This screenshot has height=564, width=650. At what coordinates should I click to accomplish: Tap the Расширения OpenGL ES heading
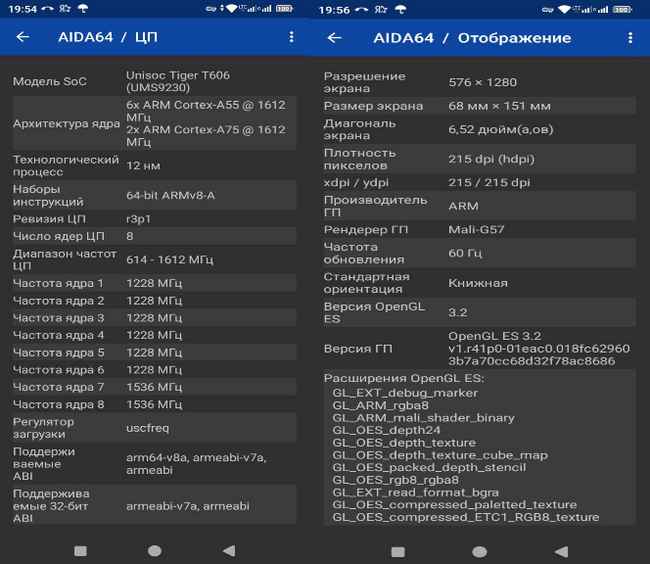(404, 378)
